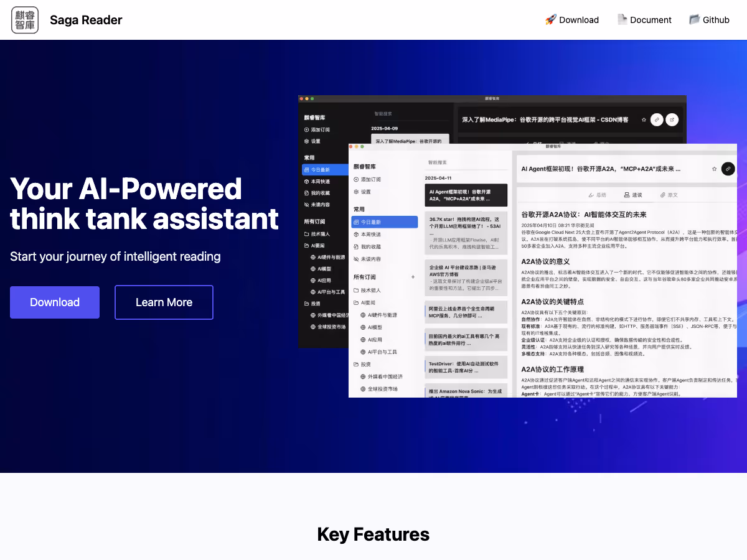Collapse 投资 folder in light window
Screen dimensions: 747x560
[x=362, y=364]
